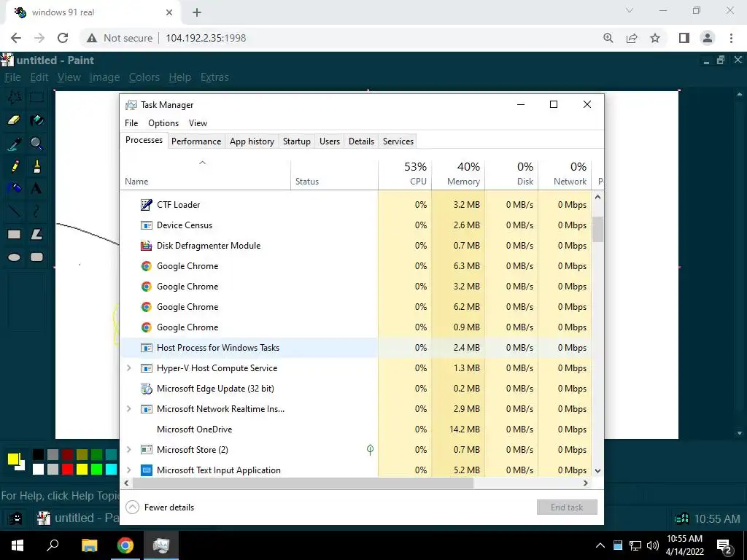
Task: Click the emulated start button face icon
Action: click(x=16, y=518)
